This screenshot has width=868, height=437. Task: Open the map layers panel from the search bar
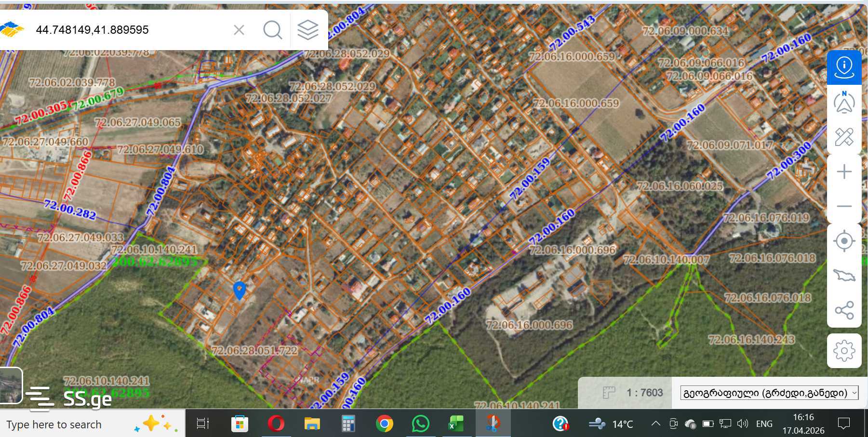coord(308,30)
